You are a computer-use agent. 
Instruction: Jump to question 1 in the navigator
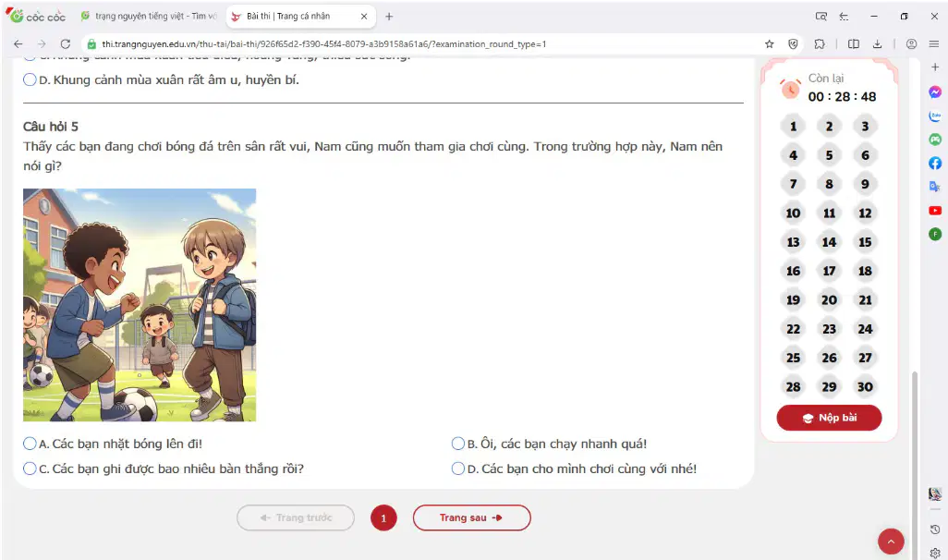793,127
